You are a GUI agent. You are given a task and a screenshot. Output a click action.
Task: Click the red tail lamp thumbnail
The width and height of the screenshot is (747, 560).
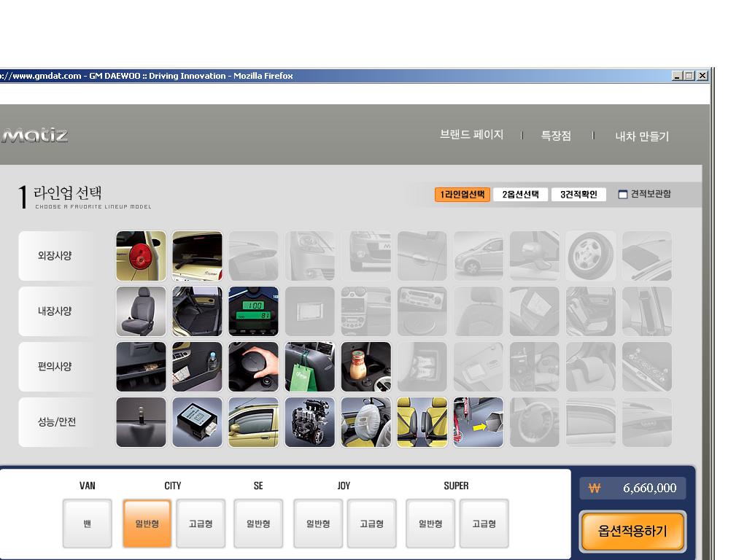141,256
